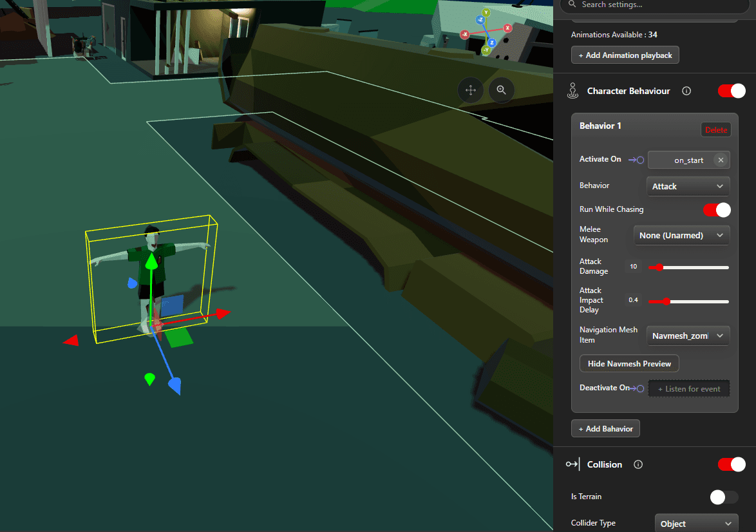756x532 pixels.
Task: Open the Collider Type Object dropdown
Action: coord(696,524)
